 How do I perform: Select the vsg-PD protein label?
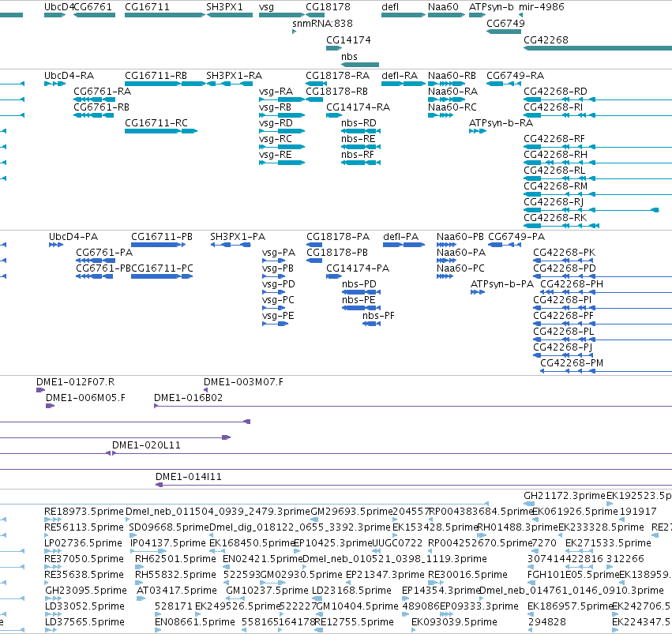pos(279,284)
